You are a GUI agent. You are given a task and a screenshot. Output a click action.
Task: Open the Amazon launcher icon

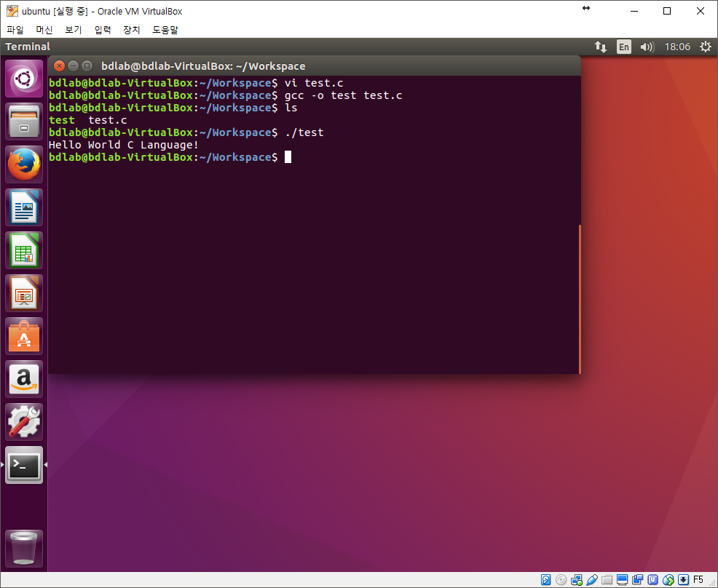24,380
